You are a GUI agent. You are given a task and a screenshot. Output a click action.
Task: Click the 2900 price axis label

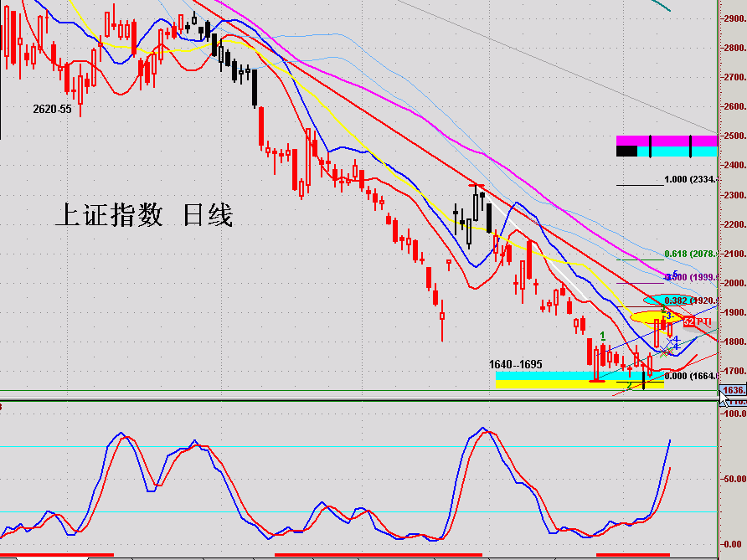(x=734, y=18)
